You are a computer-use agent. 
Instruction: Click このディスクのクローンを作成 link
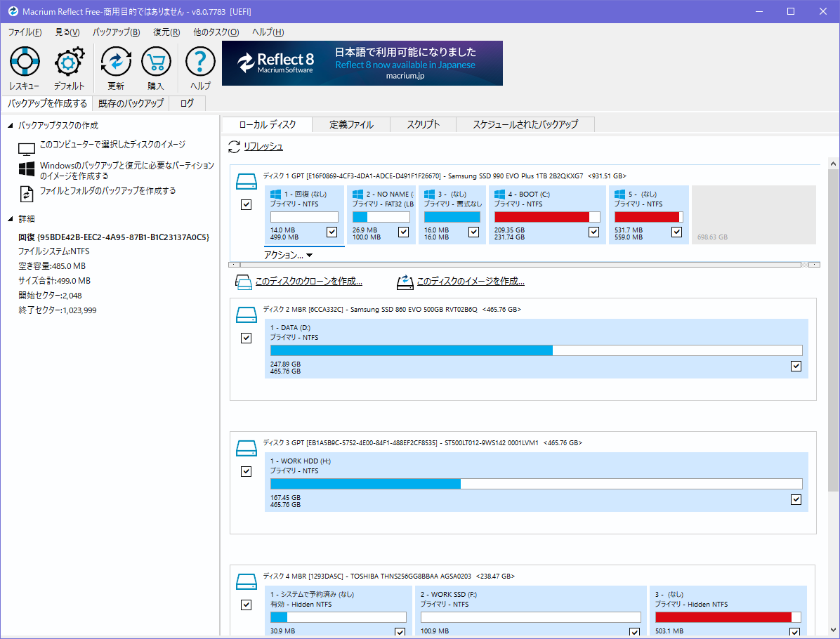pyautogui.click(x=308, y=282)
